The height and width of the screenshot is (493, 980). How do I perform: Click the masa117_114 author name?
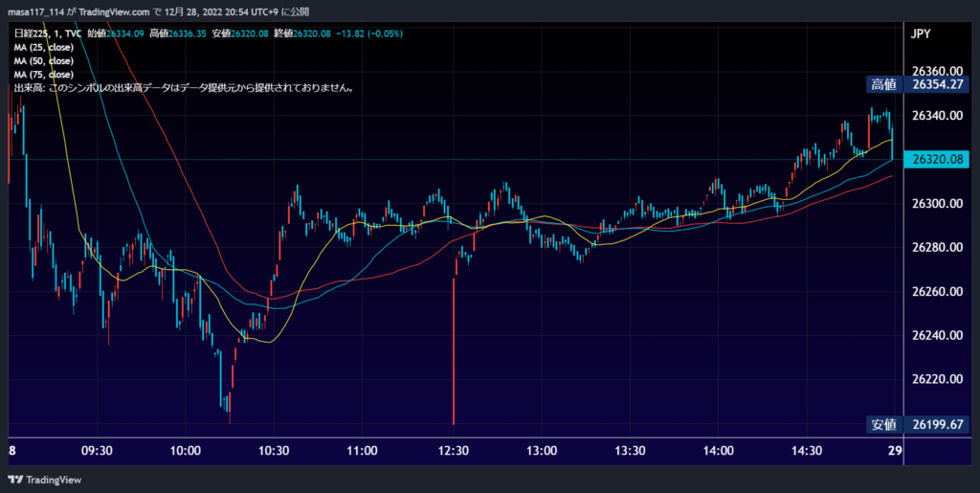point(36,11)
